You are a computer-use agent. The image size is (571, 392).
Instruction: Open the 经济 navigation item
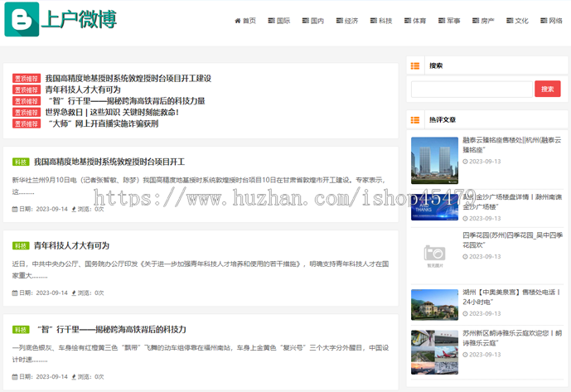(x=347, y=21)
